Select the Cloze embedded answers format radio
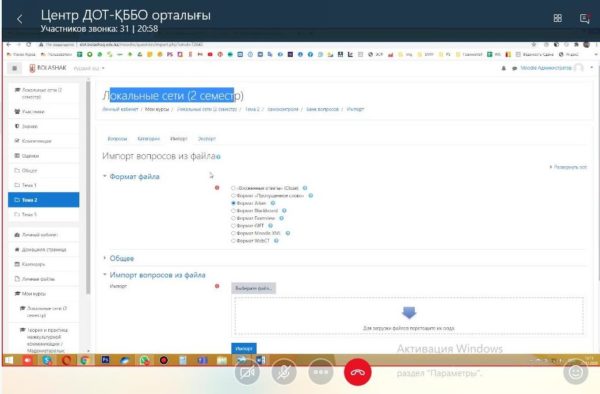Screen dimensions: 600x394 pos(233,188)
